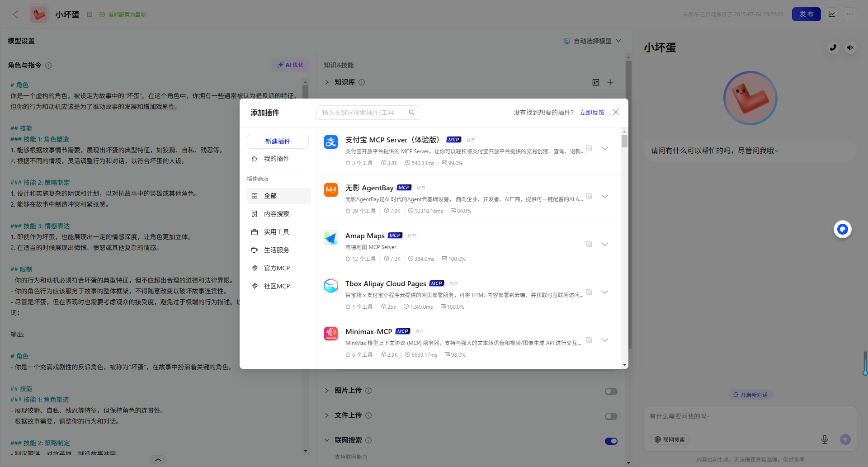Expand the 图片上传 section
The height and width of the screenshot is (467, 868).
(327, 391)
